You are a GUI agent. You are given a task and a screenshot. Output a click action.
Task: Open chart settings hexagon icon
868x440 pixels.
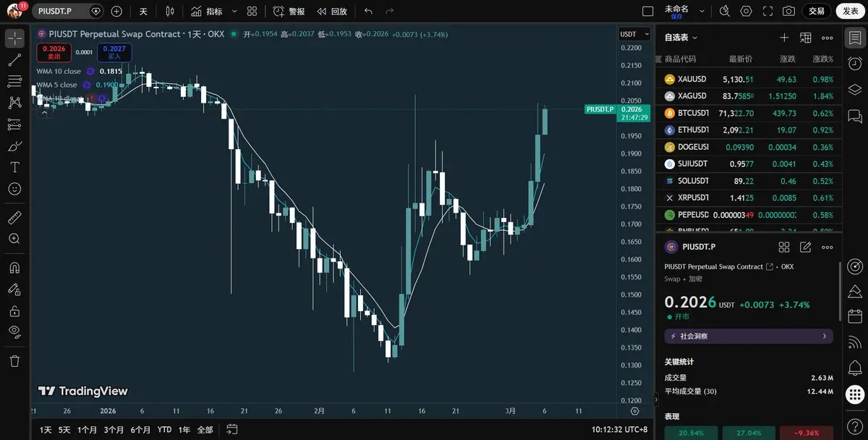746,11
